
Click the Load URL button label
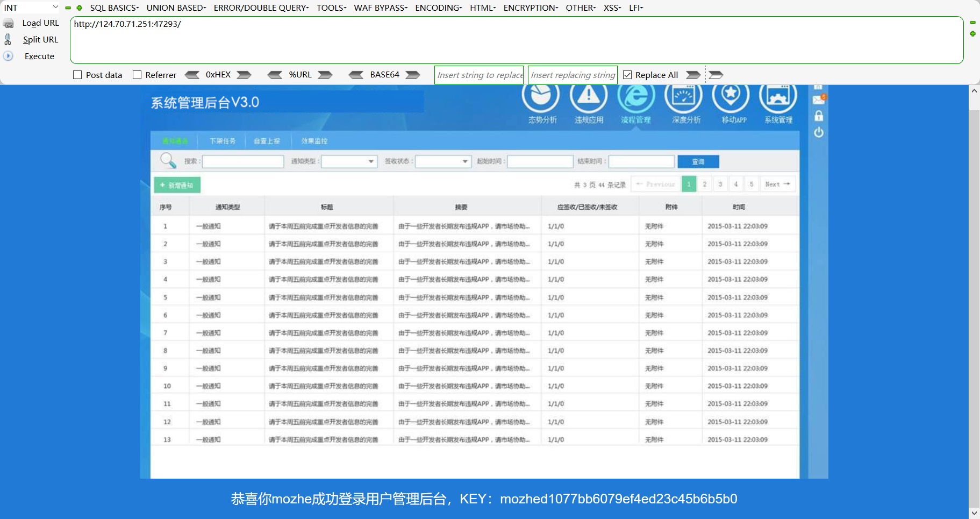41,23
